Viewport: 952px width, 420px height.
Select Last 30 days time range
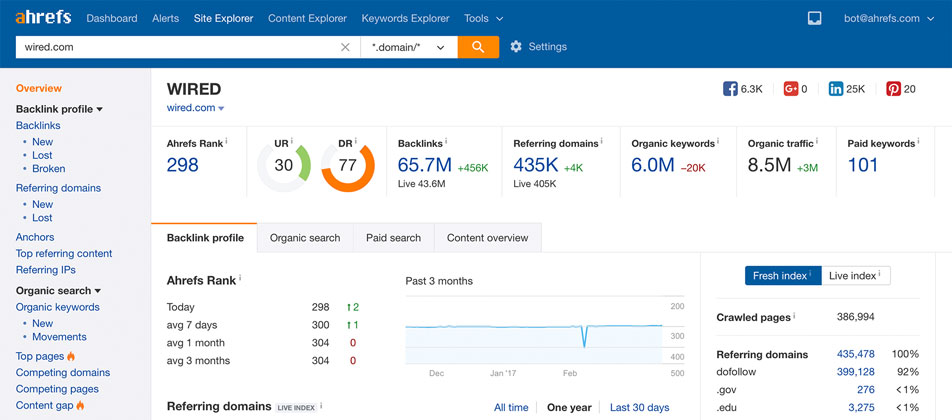point(639,407)
